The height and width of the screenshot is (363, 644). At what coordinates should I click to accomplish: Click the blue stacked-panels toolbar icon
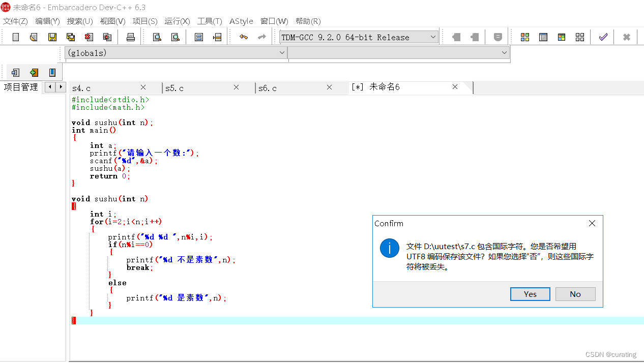coord(199,37)
